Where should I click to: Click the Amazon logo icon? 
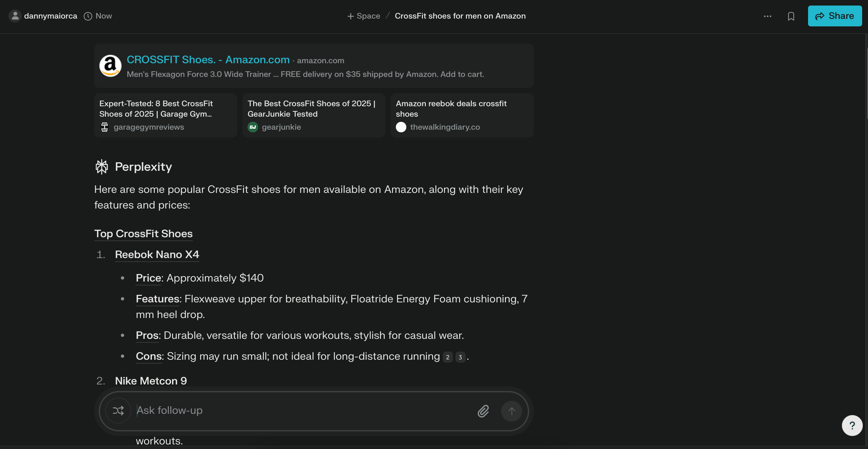pos(110,66)
